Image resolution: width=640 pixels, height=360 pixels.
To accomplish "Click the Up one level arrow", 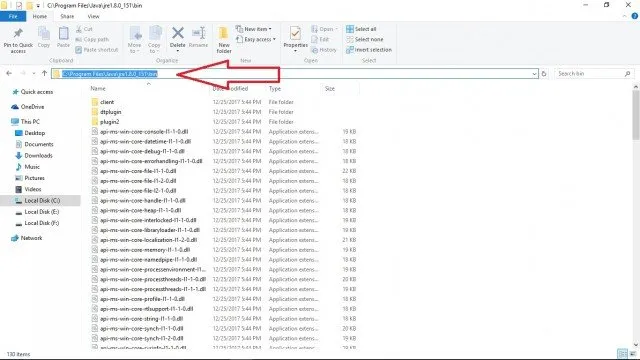I will tap(44, 73).
